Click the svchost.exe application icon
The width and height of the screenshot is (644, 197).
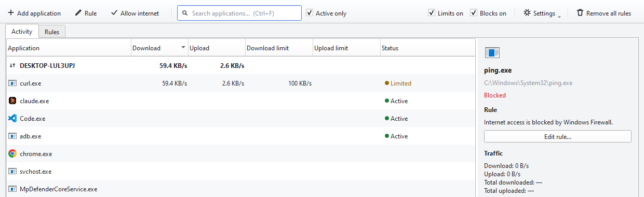coord(12,171)
